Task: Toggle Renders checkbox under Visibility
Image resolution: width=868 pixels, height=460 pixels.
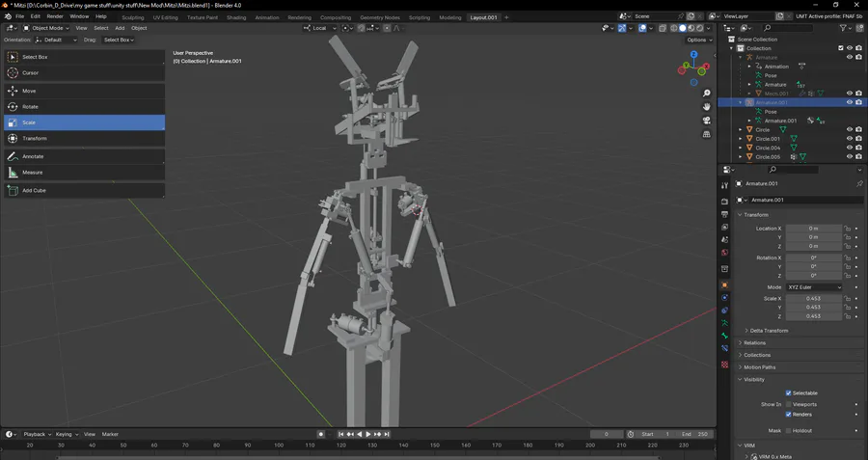Action: (788, 415)
